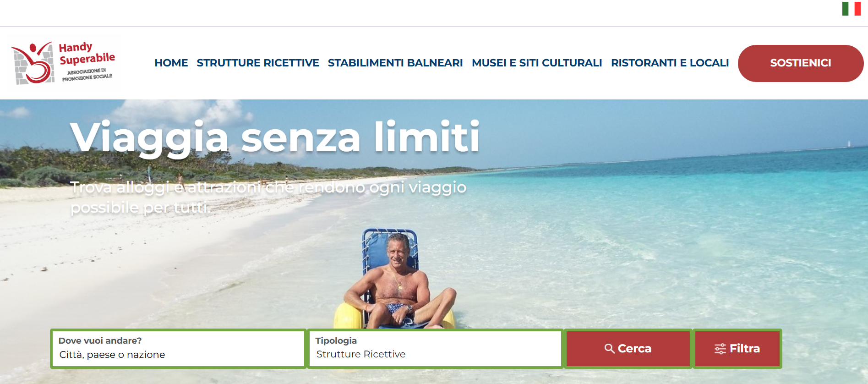Click the Associazione di Promozione Sociale text
Screen dimensions: 868x384
click(87, 75)
